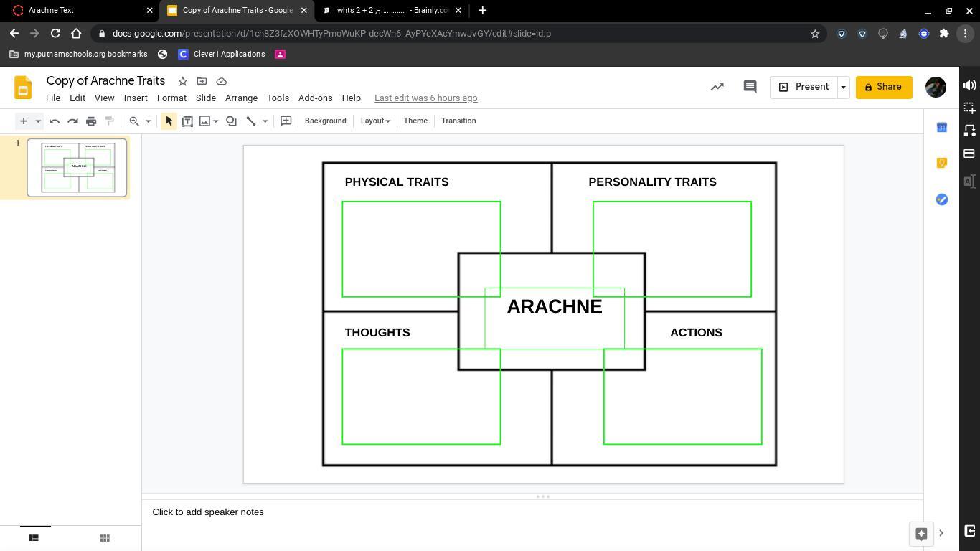The height and width of the screenshot is (551, 980).
Task: Select the Text box tool
Action: click(187, 121)
